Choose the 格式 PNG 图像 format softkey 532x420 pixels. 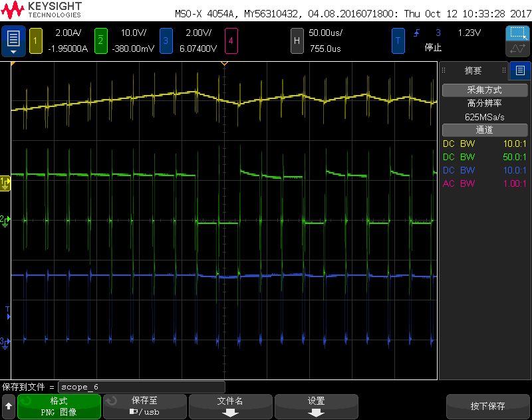point(59,406)
